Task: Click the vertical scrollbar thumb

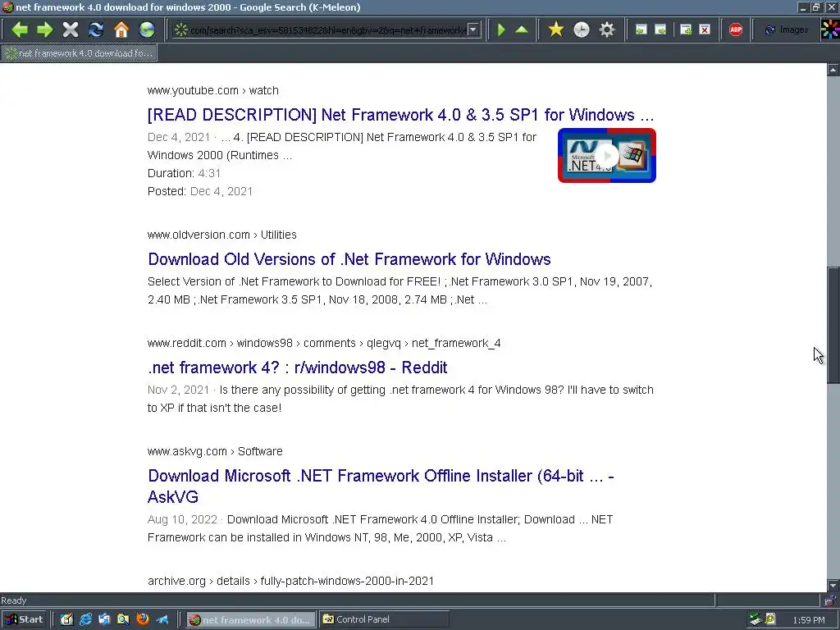Action: (x=833, y=325)
